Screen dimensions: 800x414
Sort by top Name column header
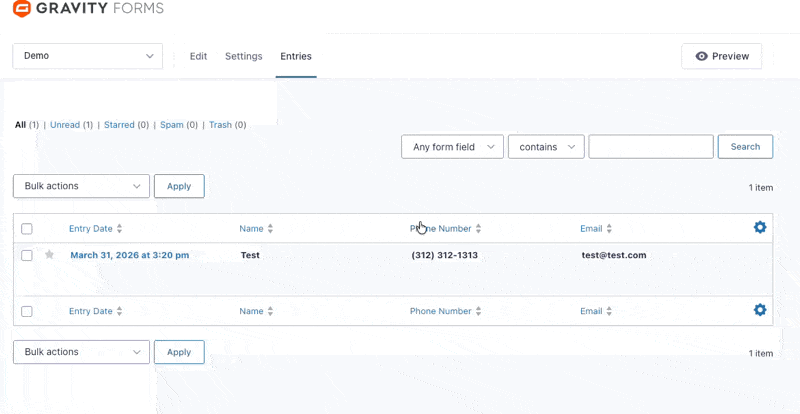252,229
